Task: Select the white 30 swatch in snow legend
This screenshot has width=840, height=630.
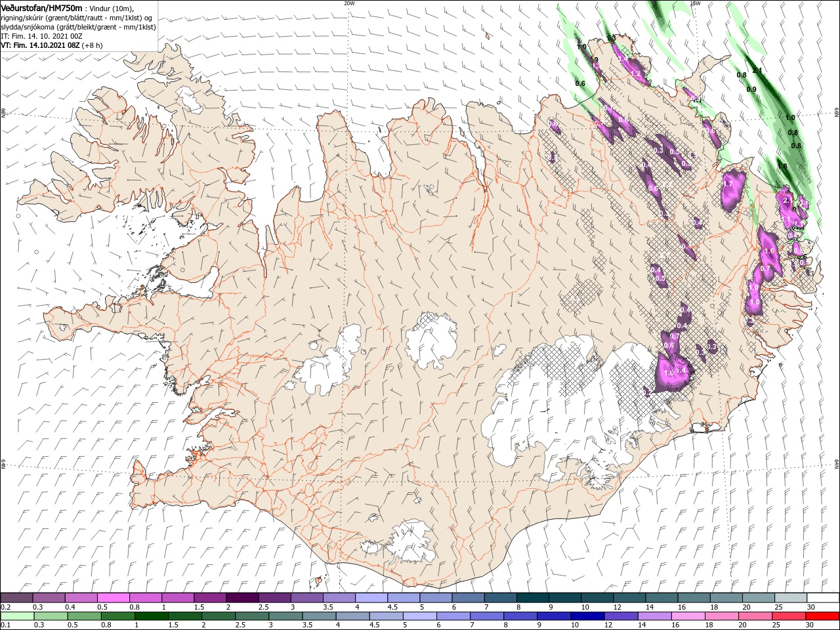Action: 822,598
